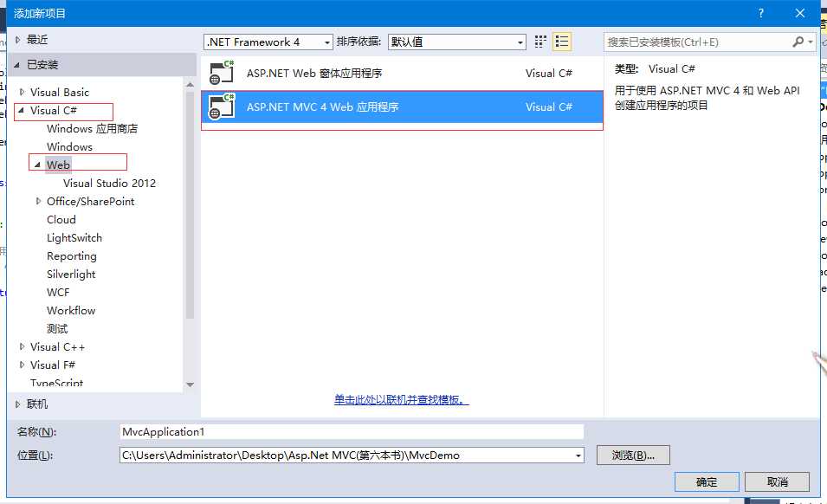827x504 pixels.
Task: Open the 位置 path dropdown arrow
Action: click(x=578, y=456)
